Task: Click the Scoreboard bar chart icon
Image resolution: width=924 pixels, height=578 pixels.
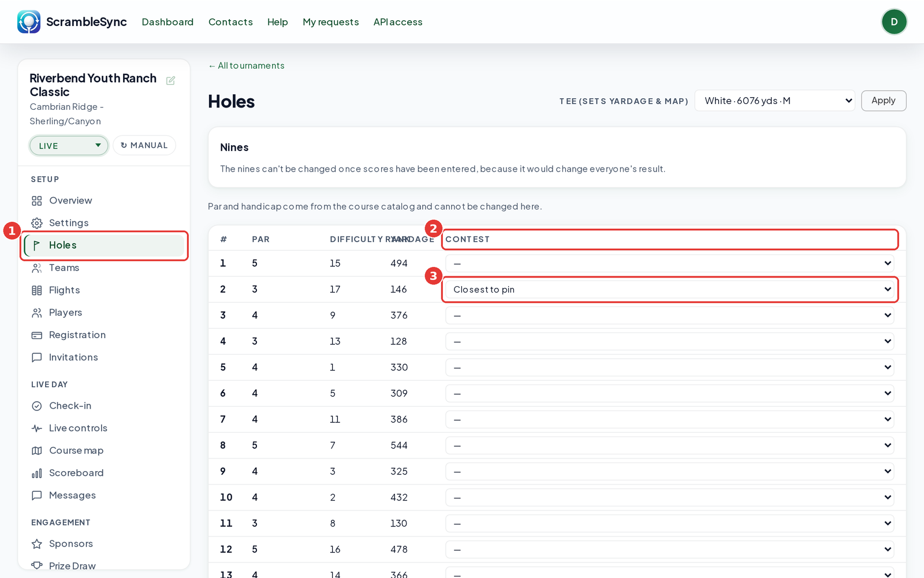Action: 37,473
